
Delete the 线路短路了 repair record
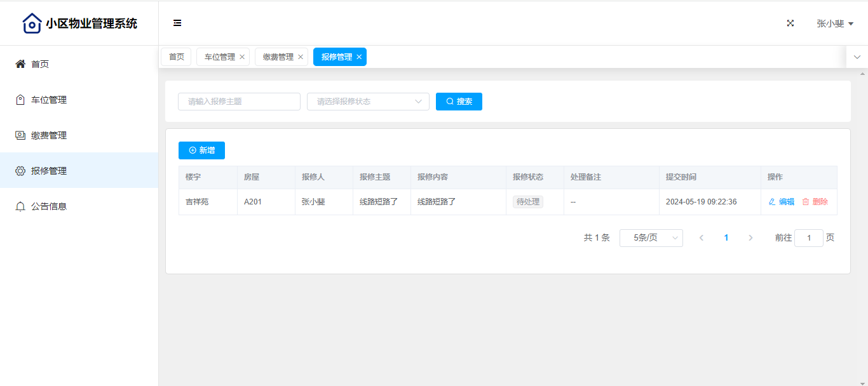click(x=815, y=202)
